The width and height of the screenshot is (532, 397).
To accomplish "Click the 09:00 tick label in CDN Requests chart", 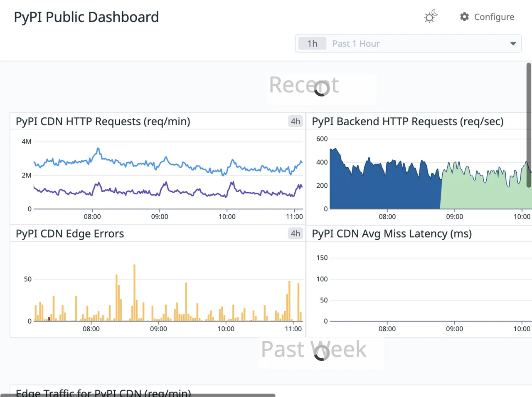I will [160, 216].
